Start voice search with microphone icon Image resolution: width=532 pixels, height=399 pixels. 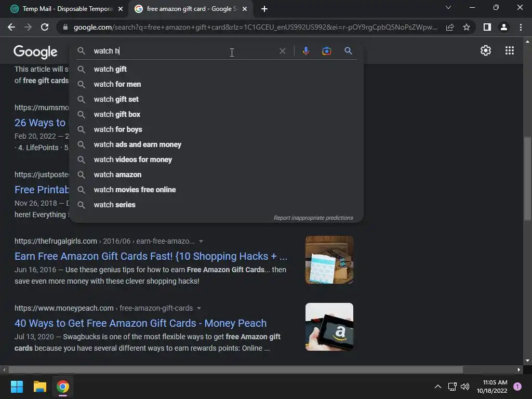(305, 51)
